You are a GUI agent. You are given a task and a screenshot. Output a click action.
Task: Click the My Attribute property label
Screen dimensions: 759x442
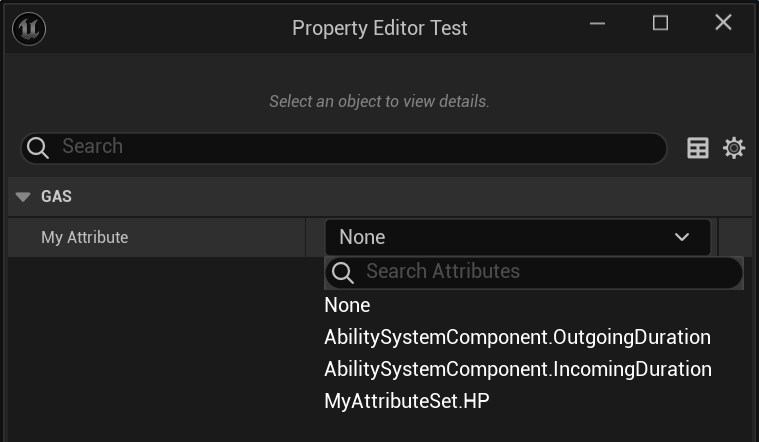(85, 237)
